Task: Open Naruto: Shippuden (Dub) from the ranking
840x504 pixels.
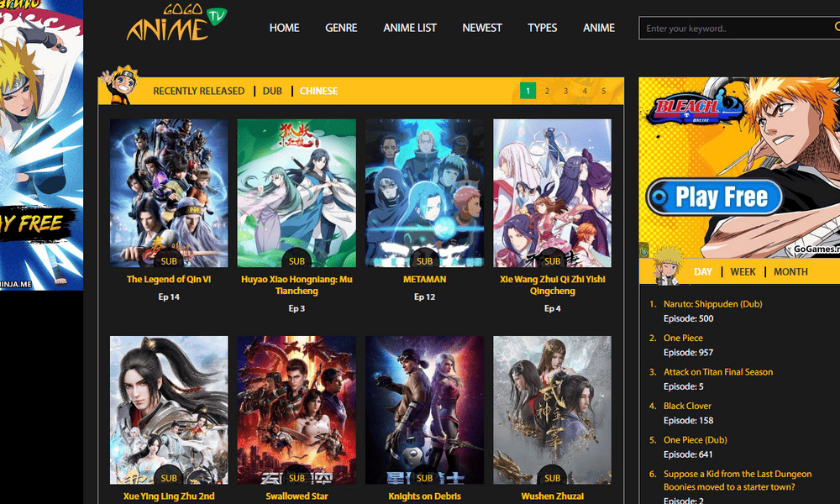Action: click(712, 304)
